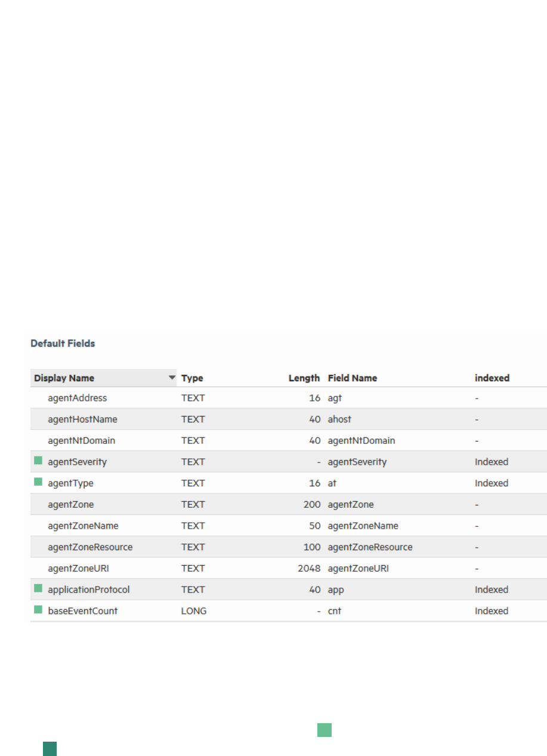Sort by the Length column header
The image size is (547, 756).
click(x=304, y=378)
